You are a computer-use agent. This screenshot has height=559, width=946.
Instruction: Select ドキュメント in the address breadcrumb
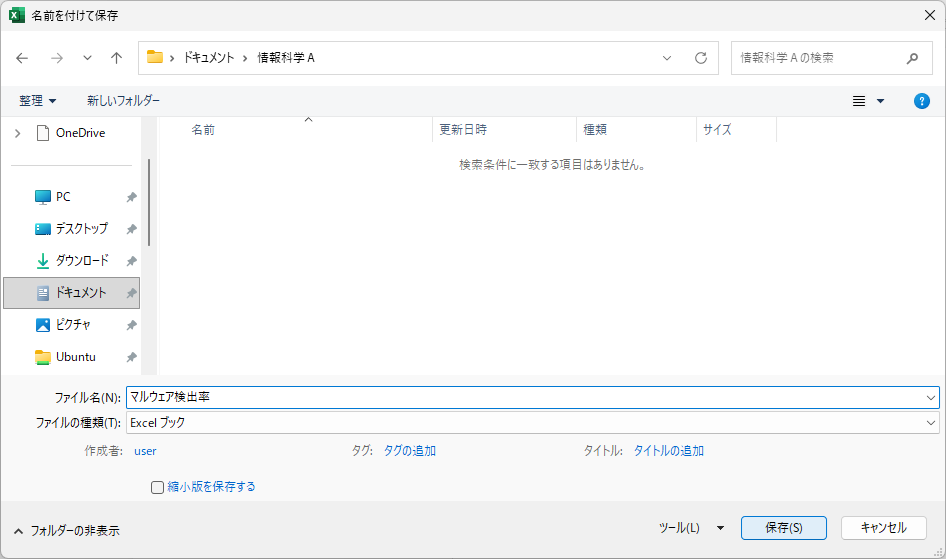click(209, 58)
